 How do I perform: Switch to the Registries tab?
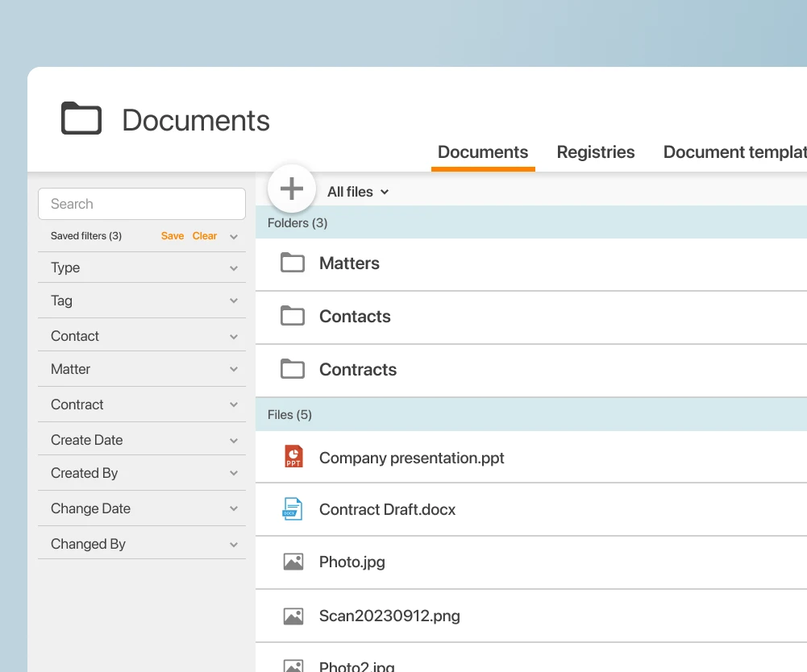596,152
